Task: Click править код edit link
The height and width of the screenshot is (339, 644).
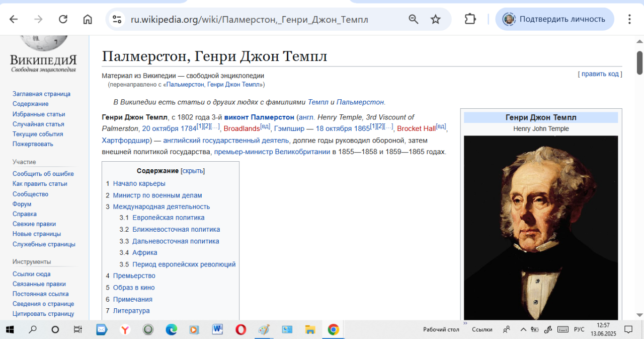Action: [x=600, y=74]
